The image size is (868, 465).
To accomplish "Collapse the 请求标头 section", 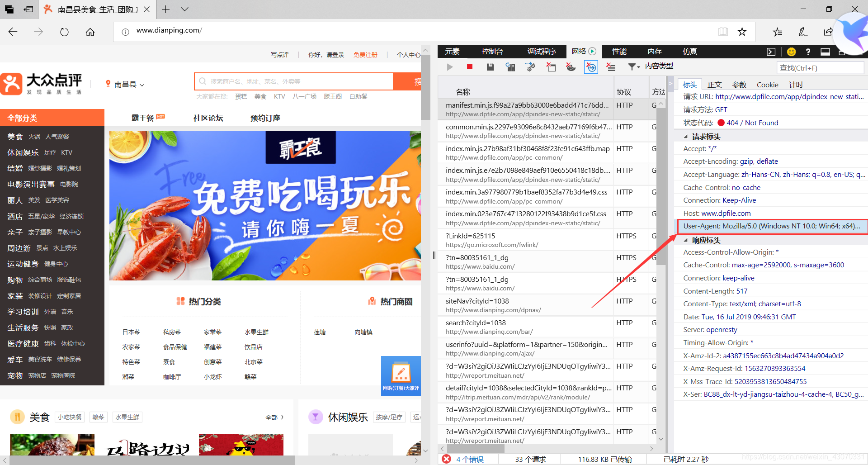I will [x=685, y=137].
